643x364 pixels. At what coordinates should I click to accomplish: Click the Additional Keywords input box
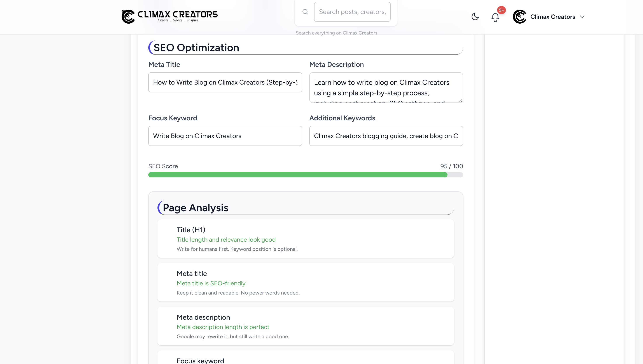(x=386, y=136)
